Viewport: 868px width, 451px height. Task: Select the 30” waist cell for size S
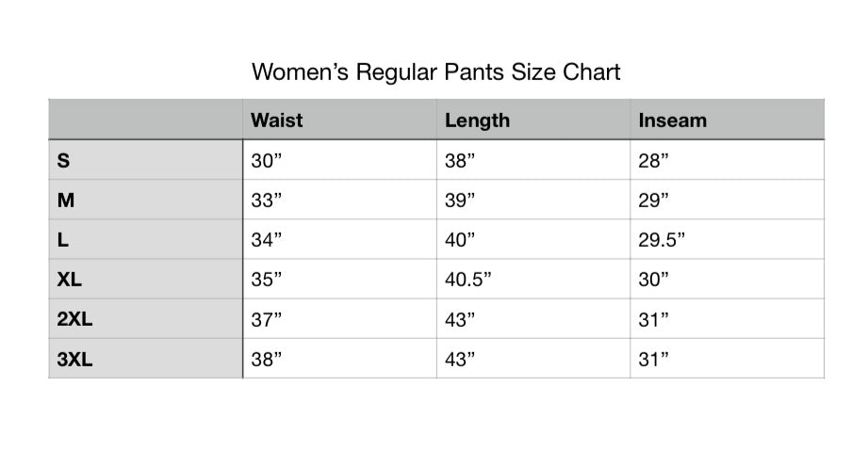point(267,161)
